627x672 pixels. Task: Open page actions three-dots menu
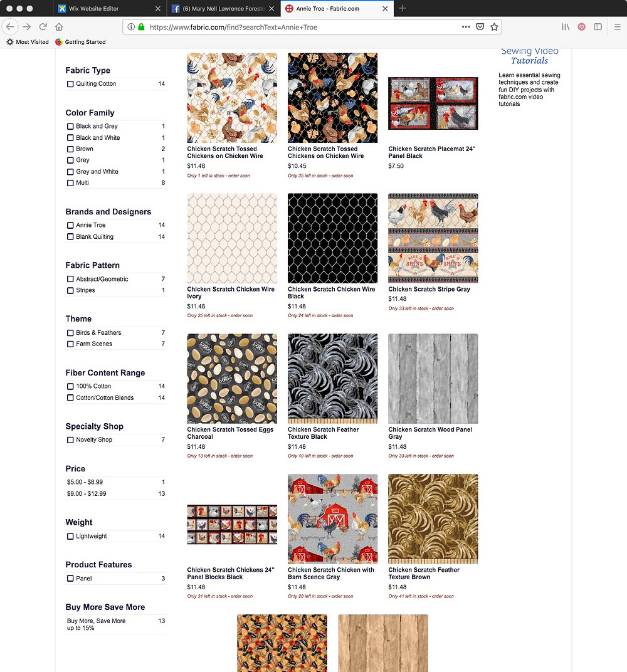tap(466, 27)
